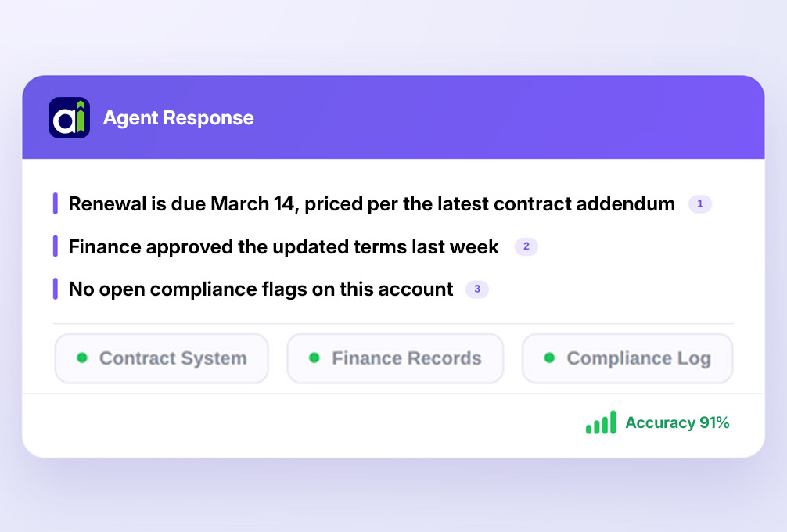Click the AI agent logo icon
The height and width of the screenshot is (532, 787).
pos(70,118)
